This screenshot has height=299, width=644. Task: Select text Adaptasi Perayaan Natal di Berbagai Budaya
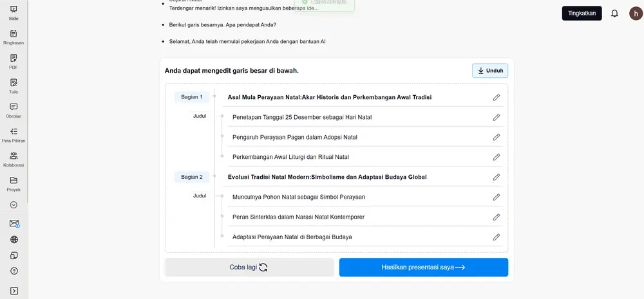pos(292,237)
